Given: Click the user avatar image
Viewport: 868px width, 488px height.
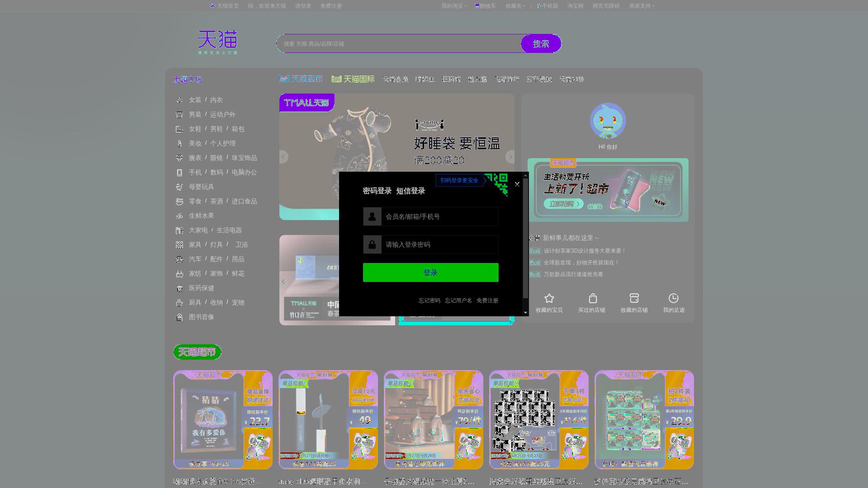Looking at the screenshot, I should (x=608, y=121).
